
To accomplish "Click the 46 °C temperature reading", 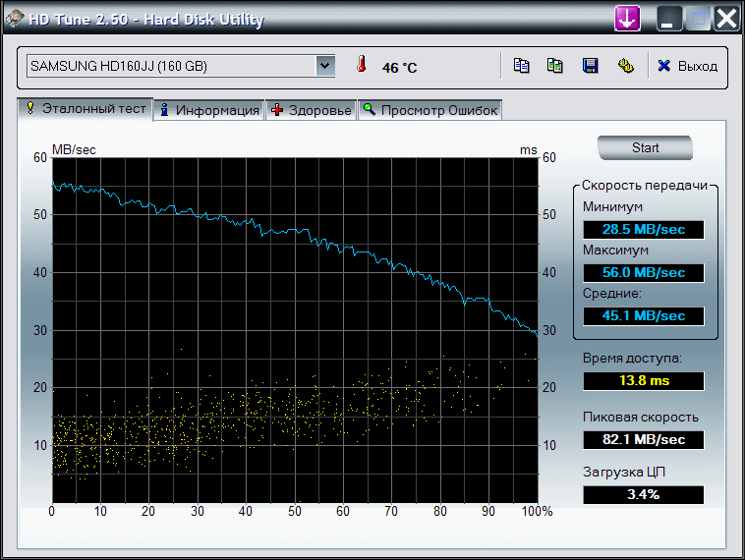I will (400, 68).
